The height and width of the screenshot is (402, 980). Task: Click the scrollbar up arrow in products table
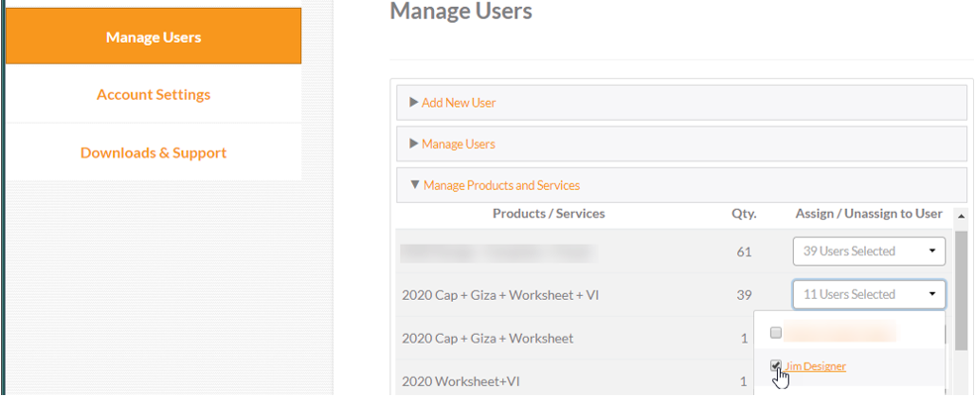coord(960,216)
